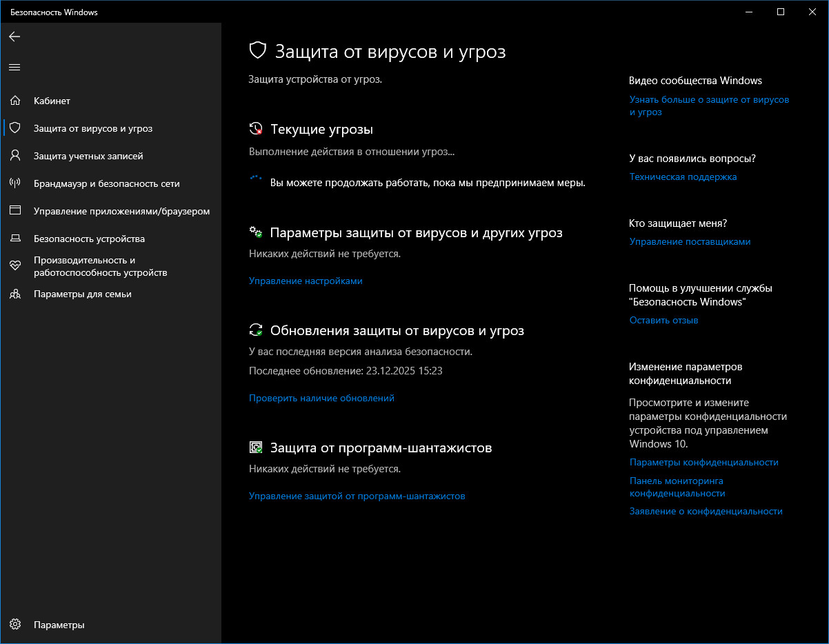Click the app and browser control icon
829x644 pixels.
tap(15, 211)
